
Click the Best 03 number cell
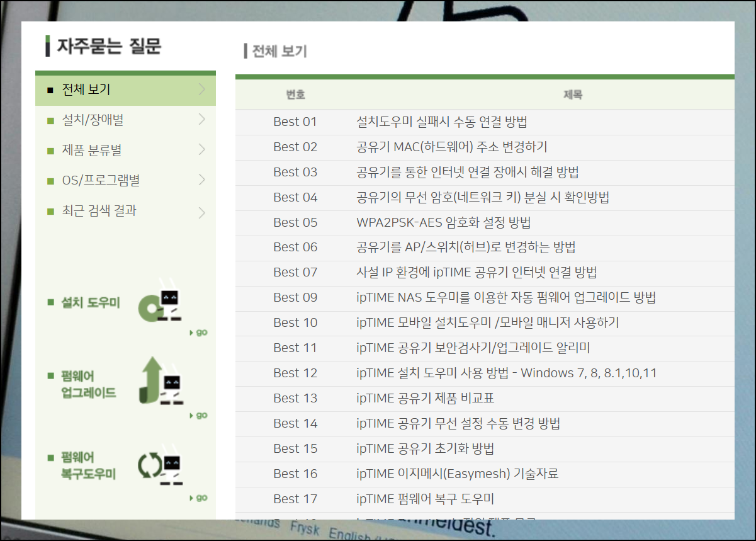(295, 172)
